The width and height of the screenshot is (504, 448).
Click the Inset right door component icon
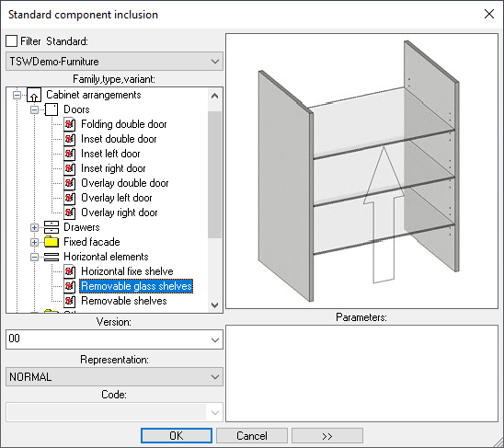(x=69, y=169)
